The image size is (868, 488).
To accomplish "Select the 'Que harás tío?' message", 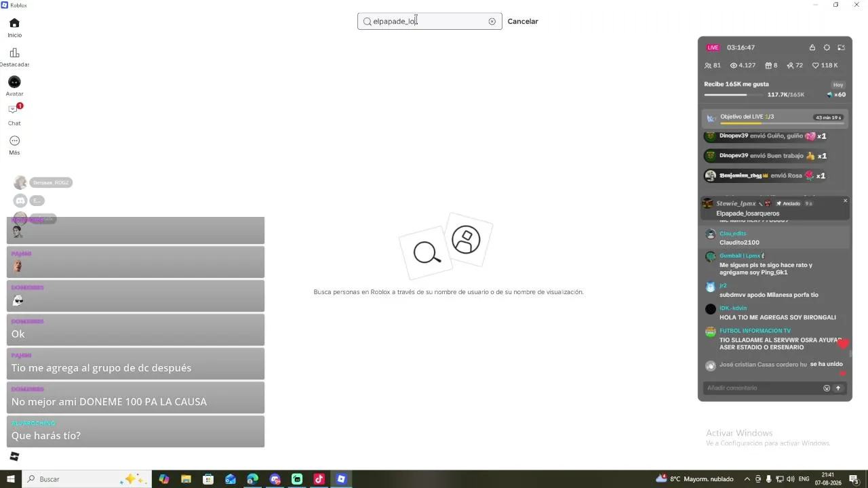I will coord(136,432).
